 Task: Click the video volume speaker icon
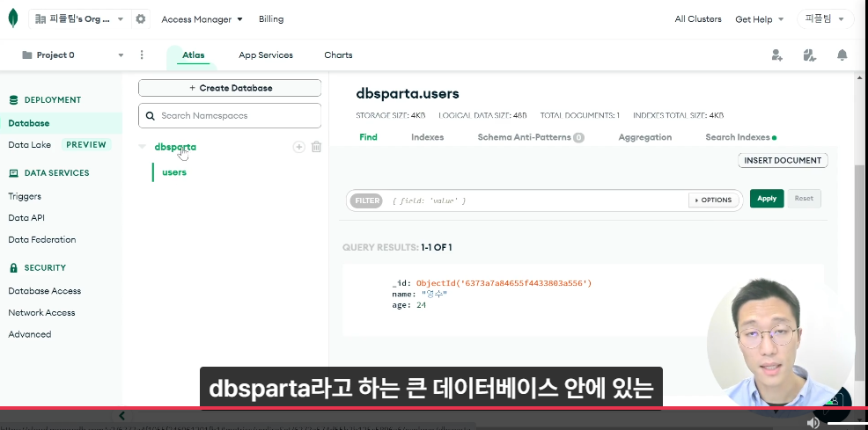click(813, 423)
